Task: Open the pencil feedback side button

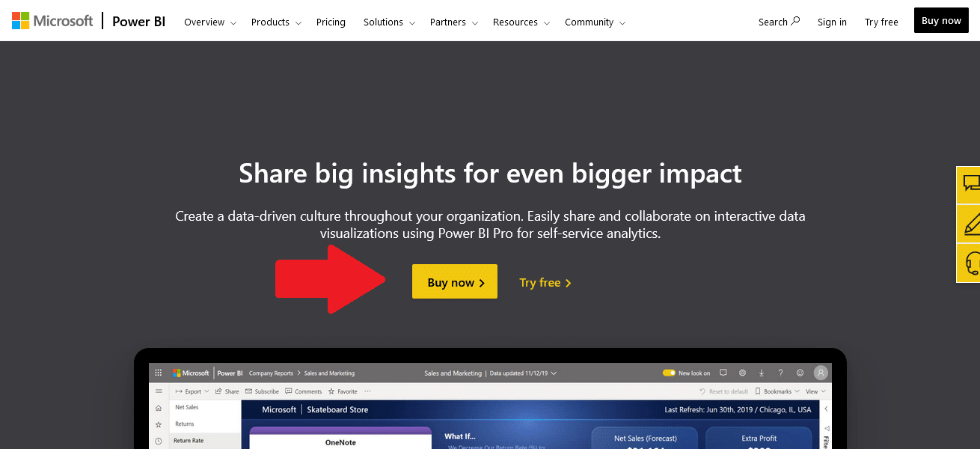Action: point(970,224)
